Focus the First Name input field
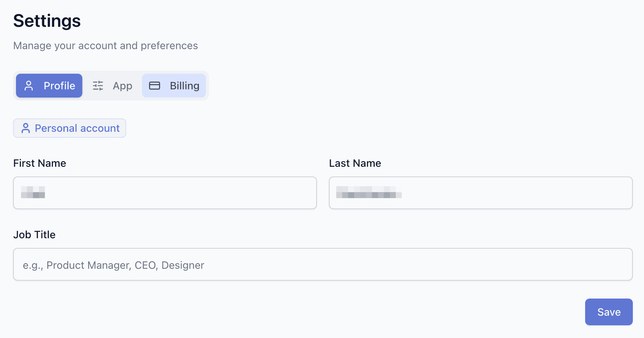The height and width of the screenshot is (338, 644). tap(165, 193)
